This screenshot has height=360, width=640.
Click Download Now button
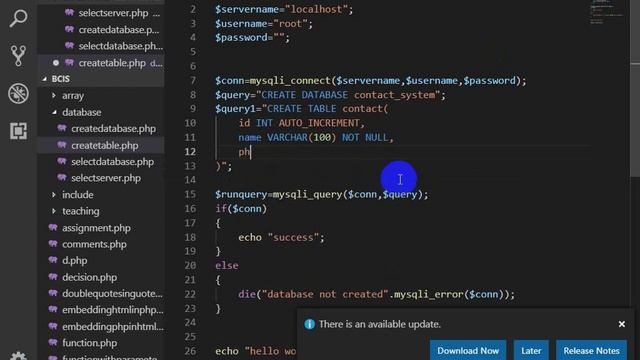point(468,351)
